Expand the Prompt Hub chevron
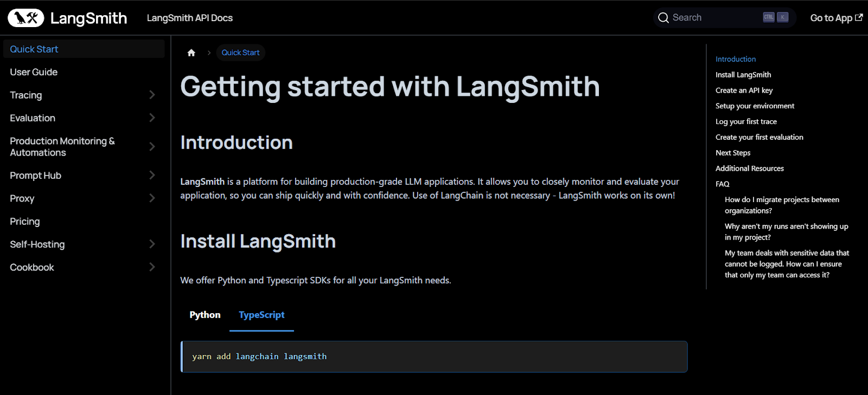868x395 pixels. (152, 175)
